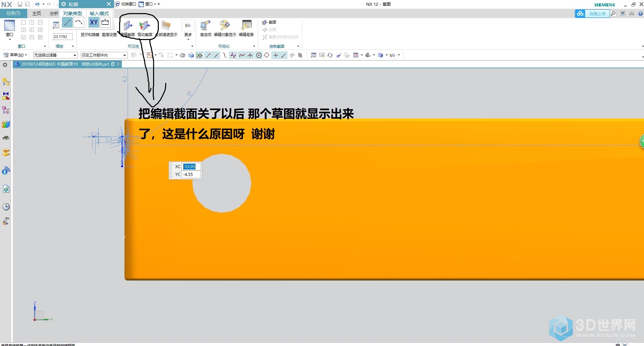The height and width of the screenshot is (346, 644).
Task: Switch input mode to XY coordinates
Action: click(x=94, y=23)
